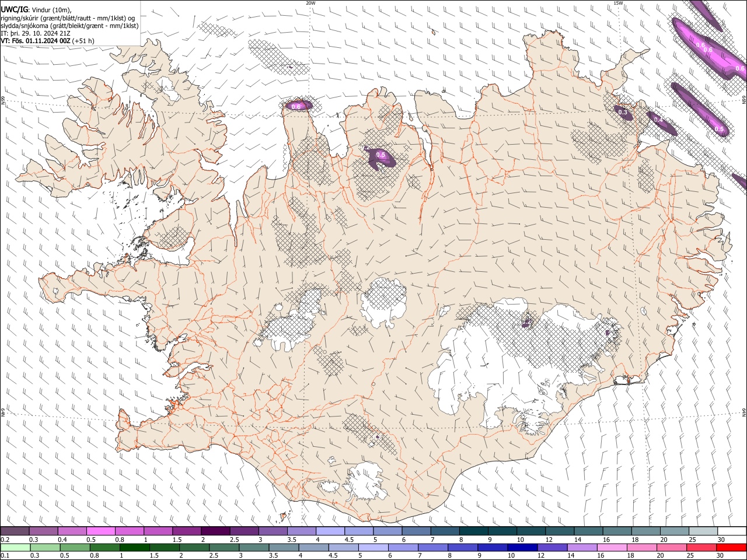
Task: Click the purple precipitation patch on the north coast
Action: pos(298,106)
